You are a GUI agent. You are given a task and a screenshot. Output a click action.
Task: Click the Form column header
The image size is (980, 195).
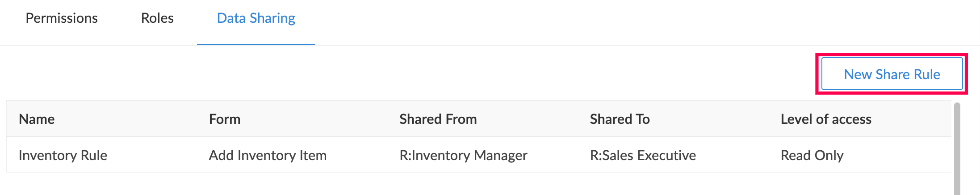click(x=225, y=119)
